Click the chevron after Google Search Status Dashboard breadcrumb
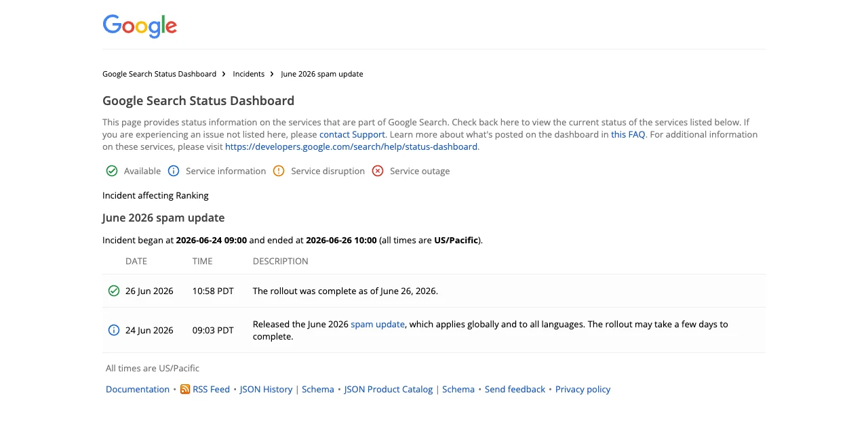 [x=224, y=74]
